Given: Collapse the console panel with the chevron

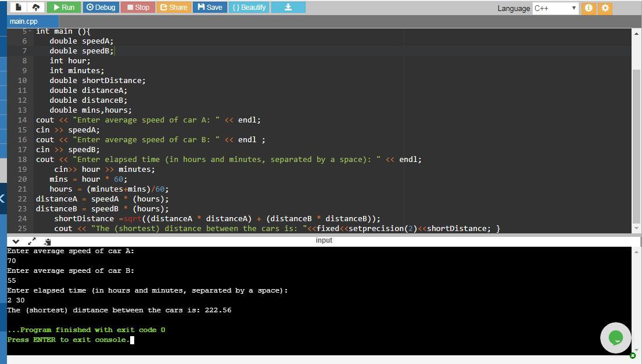Looking at the screenshot, I should 16,242.
